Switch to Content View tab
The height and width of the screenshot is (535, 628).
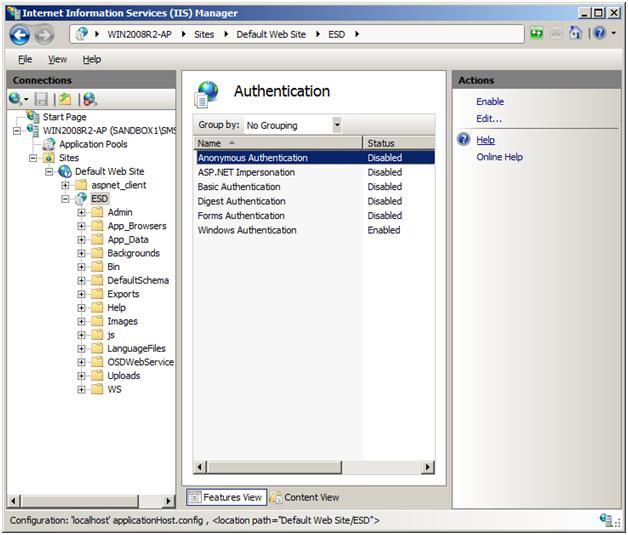coord(304,497)
